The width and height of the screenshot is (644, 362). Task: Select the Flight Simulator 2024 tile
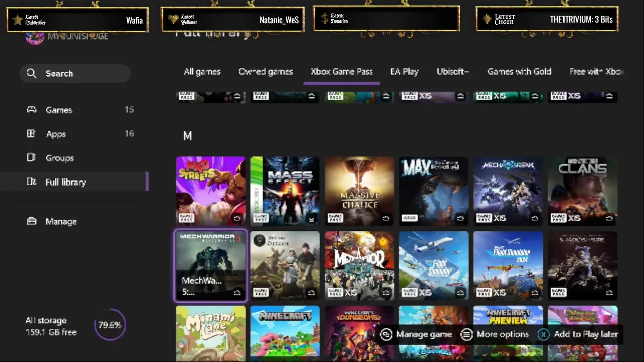[x=508, y=265]
